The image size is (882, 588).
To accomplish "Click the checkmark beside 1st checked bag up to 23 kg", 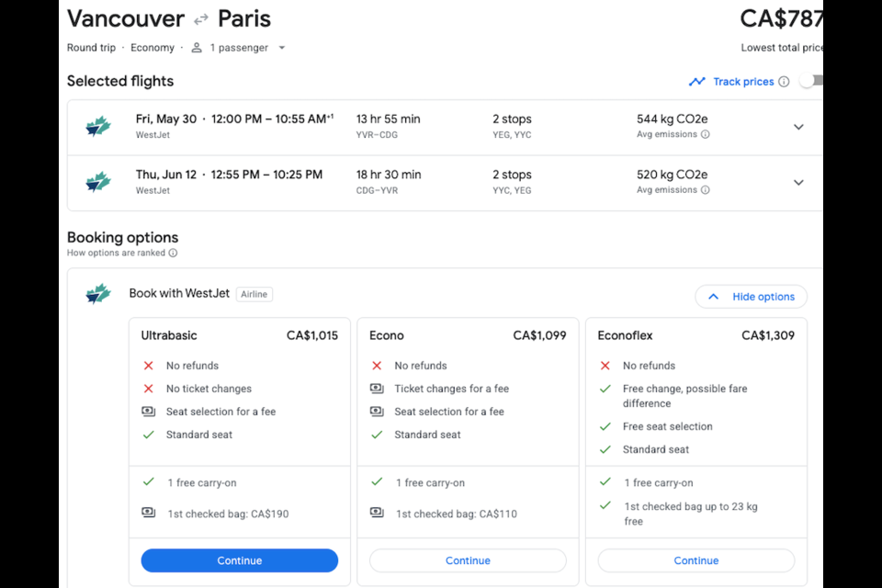I will 605,505.
